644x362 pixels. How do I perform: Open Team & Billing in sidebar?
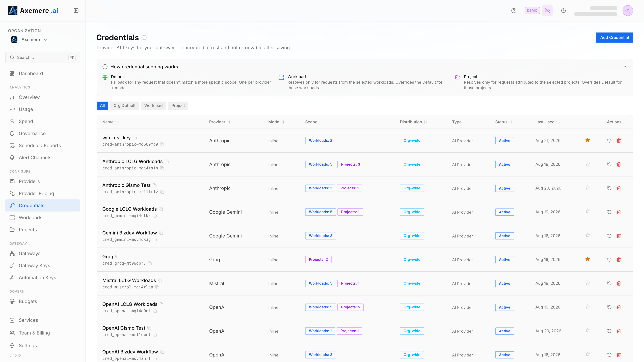[x=43, y=333]
